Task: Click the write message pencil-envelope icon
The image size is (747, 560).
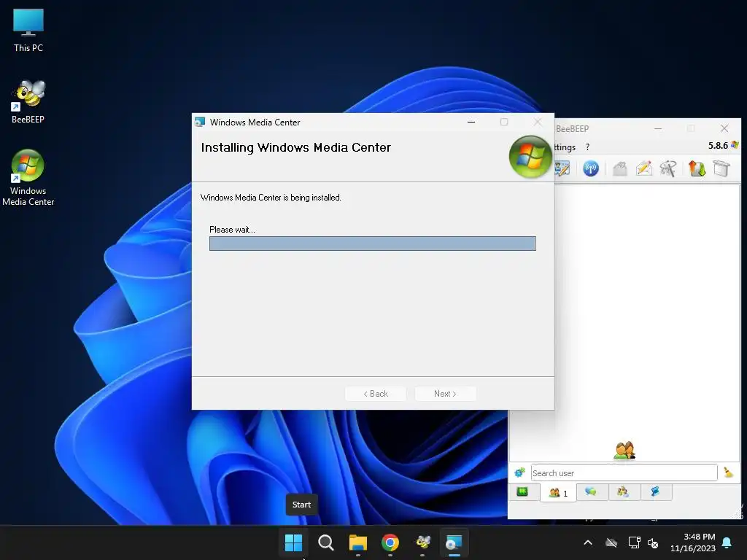Action: [644, 168]
